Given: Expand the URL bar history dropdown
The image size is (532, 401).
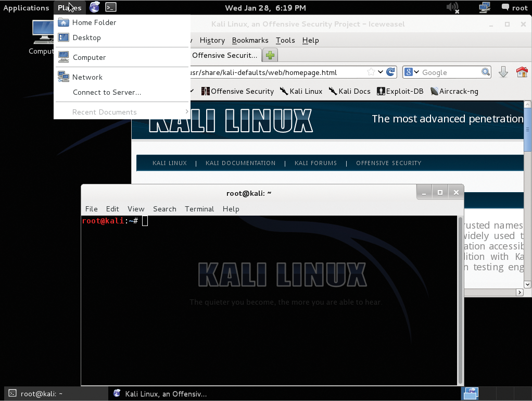Looking at the screenshot, I should click(x=381, y=72).
